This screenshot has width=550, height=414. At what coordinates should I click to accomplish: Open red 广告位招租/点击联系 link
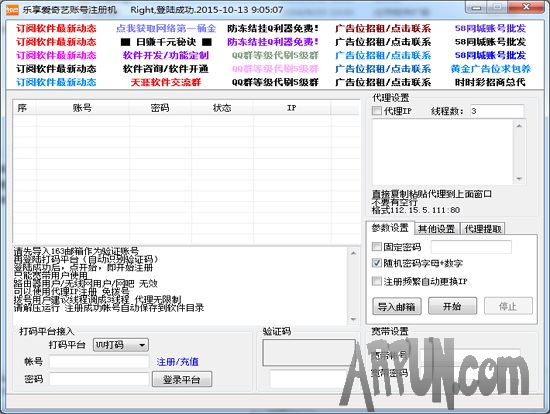pos(383,28)
